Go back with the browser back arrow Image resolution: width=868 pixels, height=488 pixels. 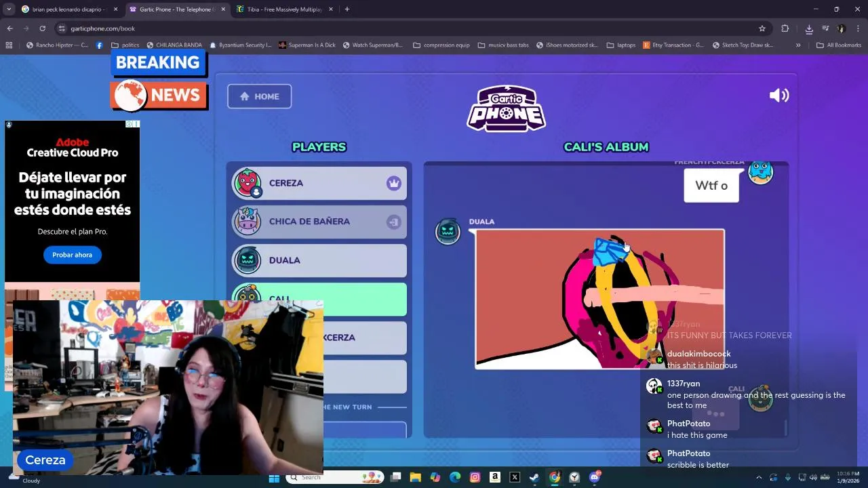9,28
